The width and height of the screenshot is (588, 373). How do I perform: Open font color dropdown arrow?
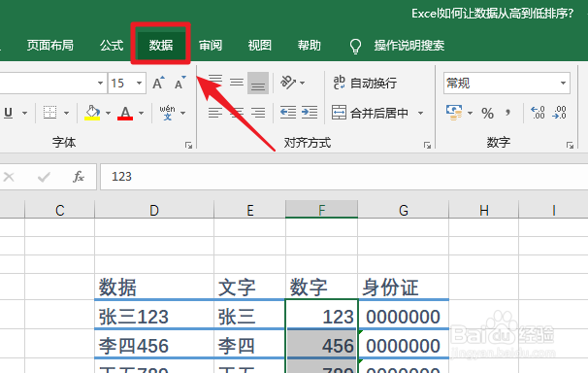141,113
